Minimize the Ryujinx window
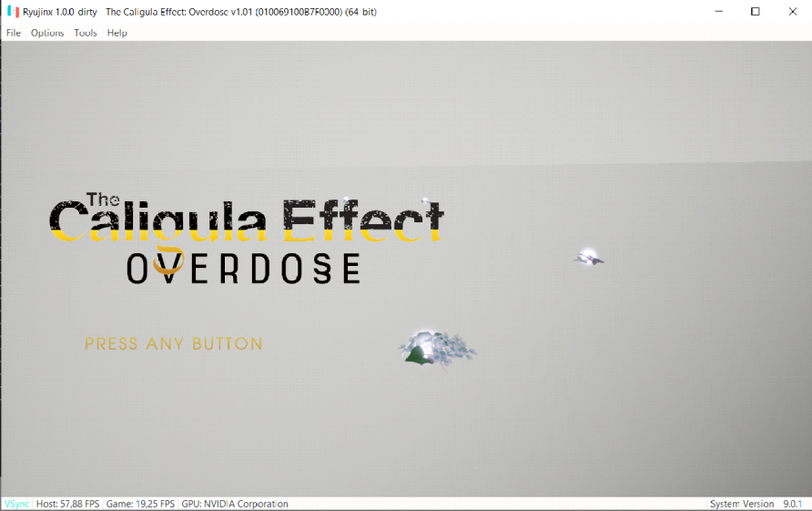The width and height of the screenshot is (812, 511). (x=718, y=12)
